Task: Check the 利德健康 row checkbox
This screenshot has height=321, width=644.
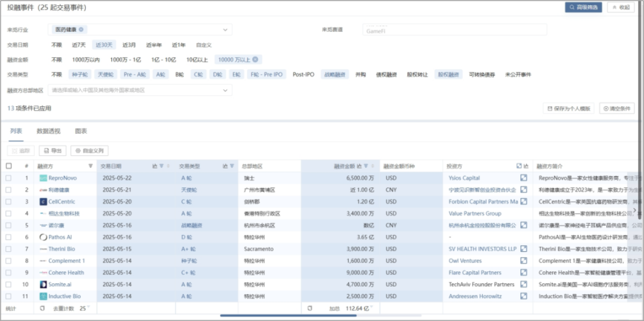Action: pyautogui.click(x=9, y=190)
